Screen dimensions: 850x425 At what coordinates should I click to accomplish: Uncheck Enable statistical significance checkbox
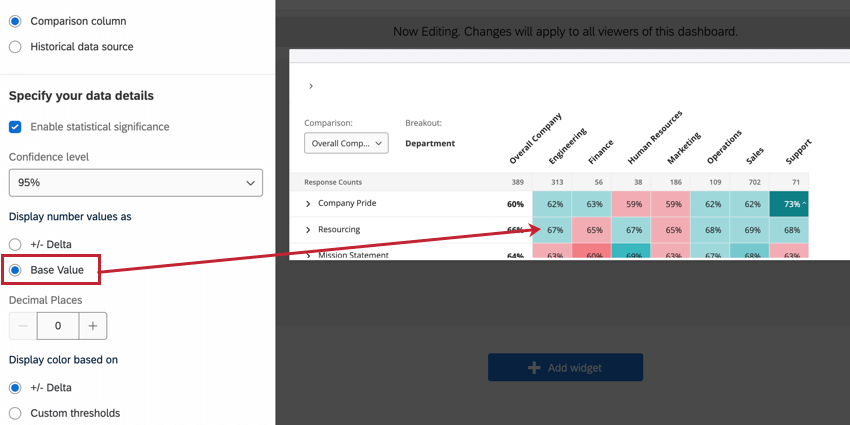click(x=15, y=127)
